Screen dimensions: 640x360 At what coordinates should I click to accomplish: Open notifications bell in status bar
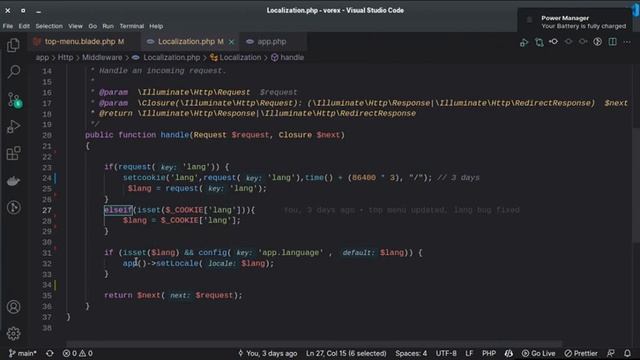(x=627, y=353)
